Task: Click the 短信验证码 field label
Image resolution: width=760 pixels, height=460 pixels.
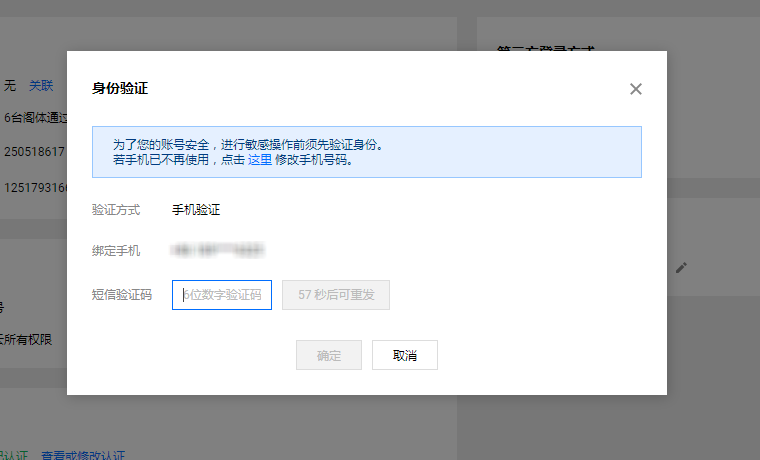Action: 122,295
